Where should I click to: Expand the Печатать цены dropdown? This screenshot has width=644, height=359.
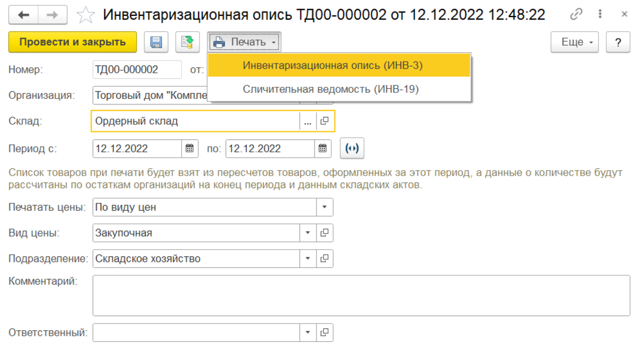pyautogui.click(x=324, y=207)
